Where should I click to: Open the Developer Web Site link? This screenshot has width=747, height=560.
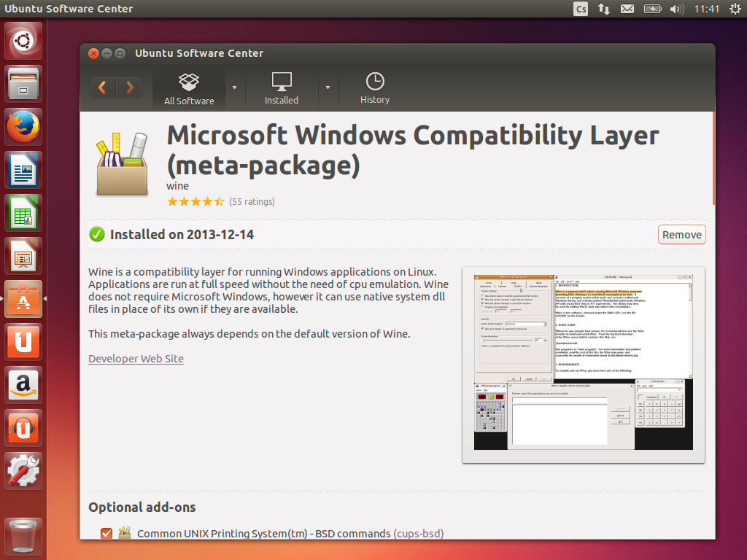(136, 359)
